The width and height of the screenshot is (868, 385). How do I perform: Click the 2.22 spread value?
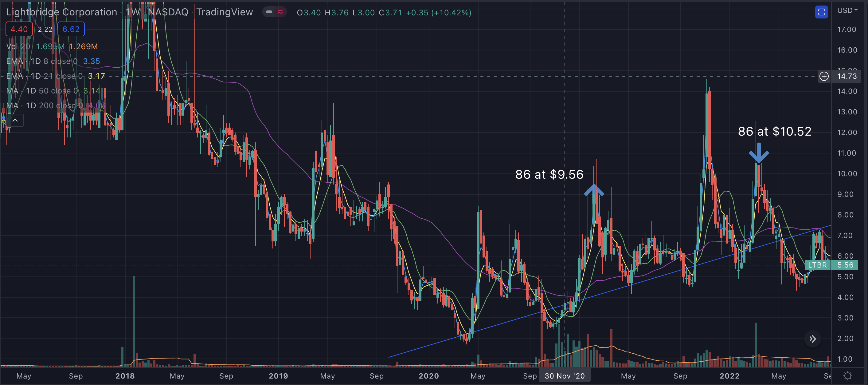click(45, 29)
